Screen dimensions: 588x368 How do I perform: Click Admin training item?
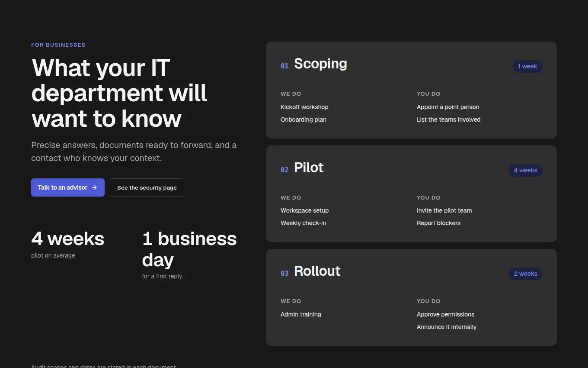click(301, 314)
